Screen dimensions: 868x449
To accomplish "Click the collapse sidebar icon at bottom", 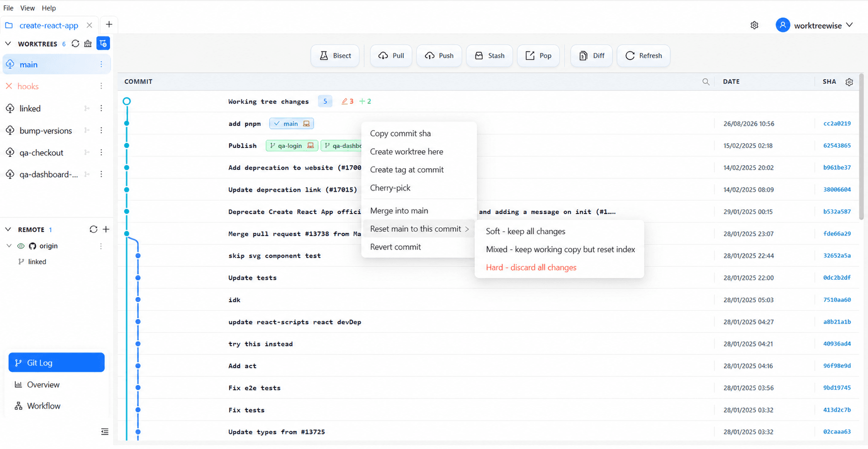I will 105,432.
